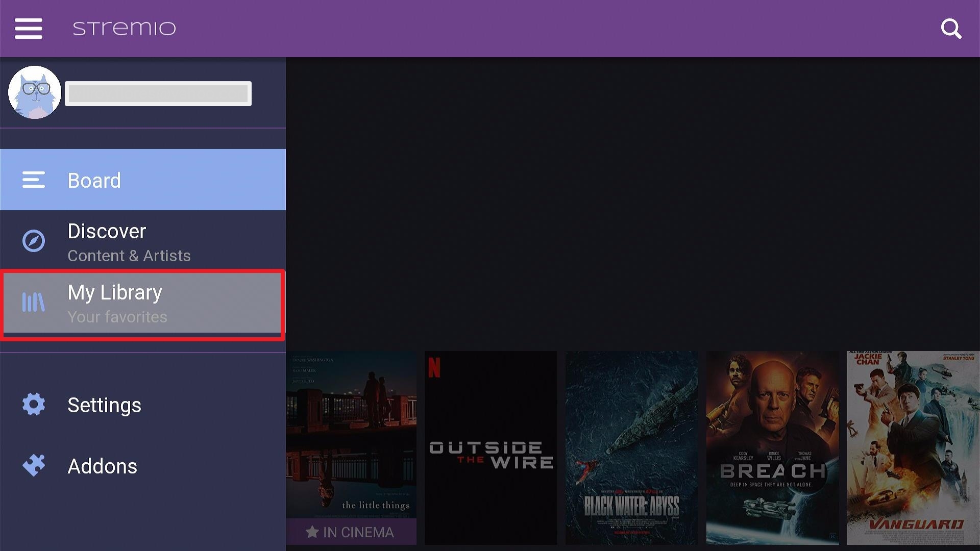Image resolution: width=980 pixels, height=551 pixels.
Task: Go to Settings label
Action: pyautogui.click(x=104, y=405)
